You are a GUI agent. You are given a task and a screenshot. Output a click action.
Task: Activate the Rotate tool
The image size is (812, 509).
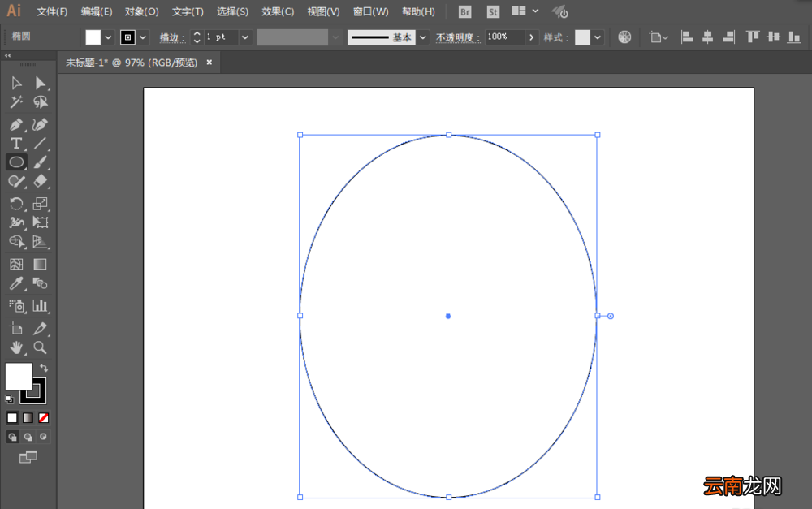16,204
